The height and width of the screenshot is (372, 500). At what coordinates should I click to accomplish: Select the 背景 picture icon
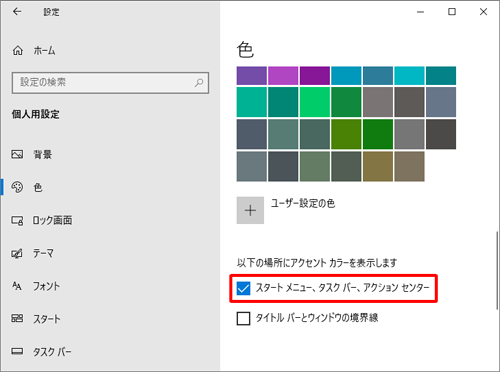point(17,154)
